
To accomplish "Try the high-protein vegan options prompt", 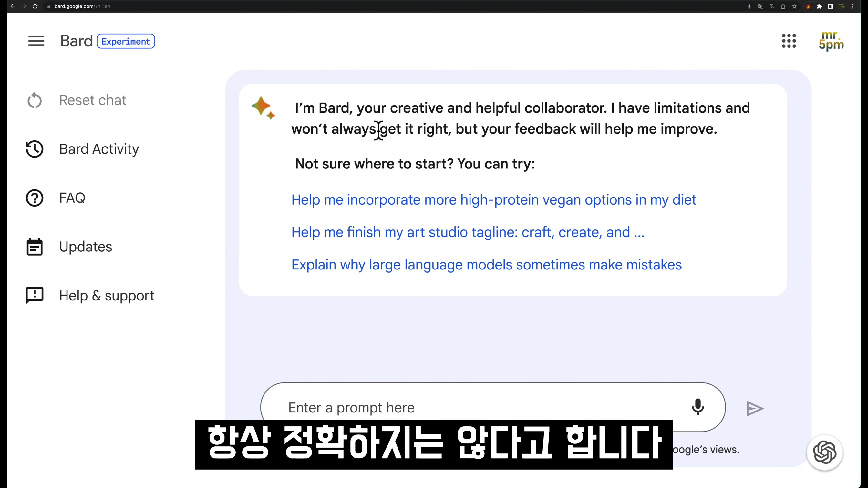I will (494, 200).
